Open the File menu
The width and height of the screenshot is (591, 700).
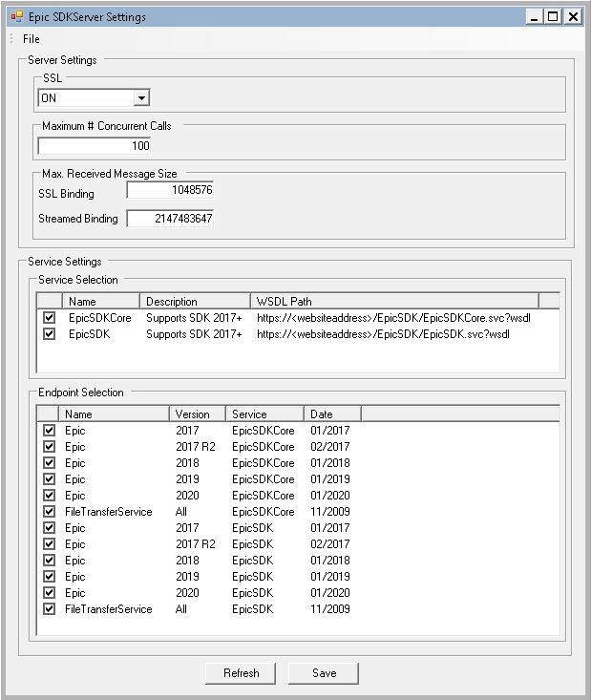pyautogui.click(x=32, y=39)
